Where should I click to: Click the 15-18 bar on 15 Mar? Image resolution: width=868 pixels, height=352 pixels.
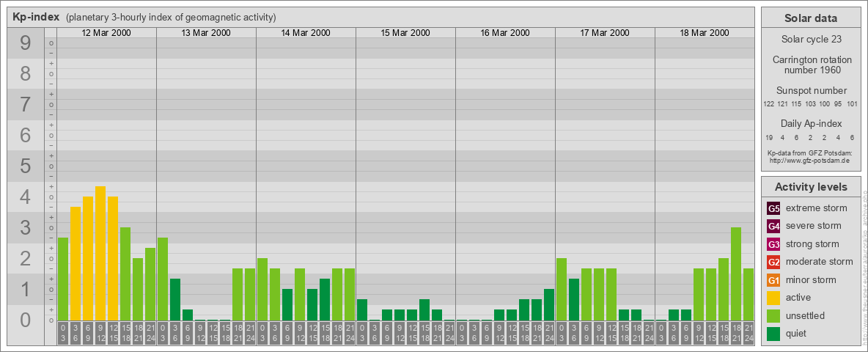[424, 309]
